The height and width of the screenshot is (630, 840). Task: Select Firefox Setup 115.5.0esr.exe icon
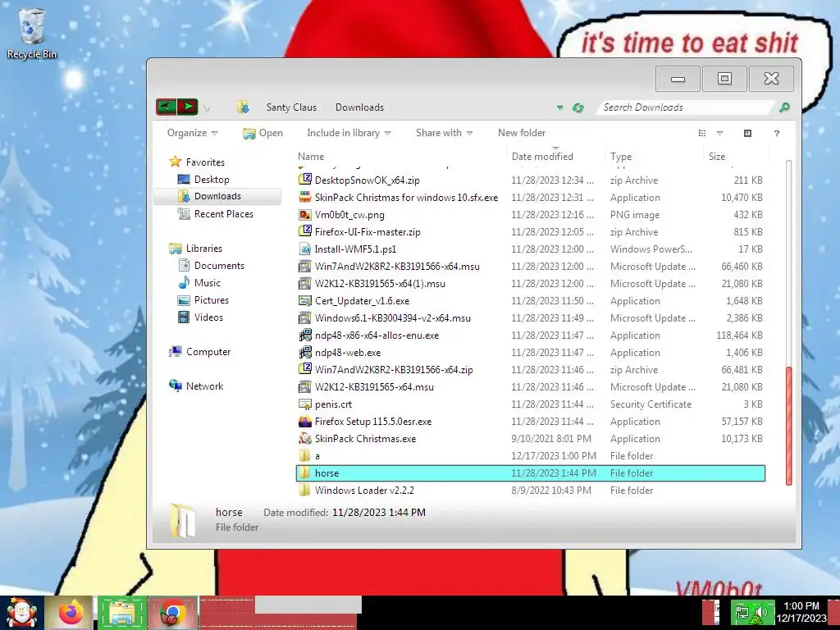click(x=305, y=421)
